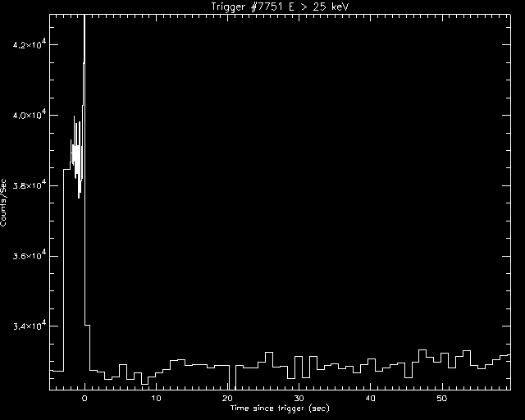
Task: Click the x-axis tick label 50
Action: pyautogui.click(x=442, y=398)
